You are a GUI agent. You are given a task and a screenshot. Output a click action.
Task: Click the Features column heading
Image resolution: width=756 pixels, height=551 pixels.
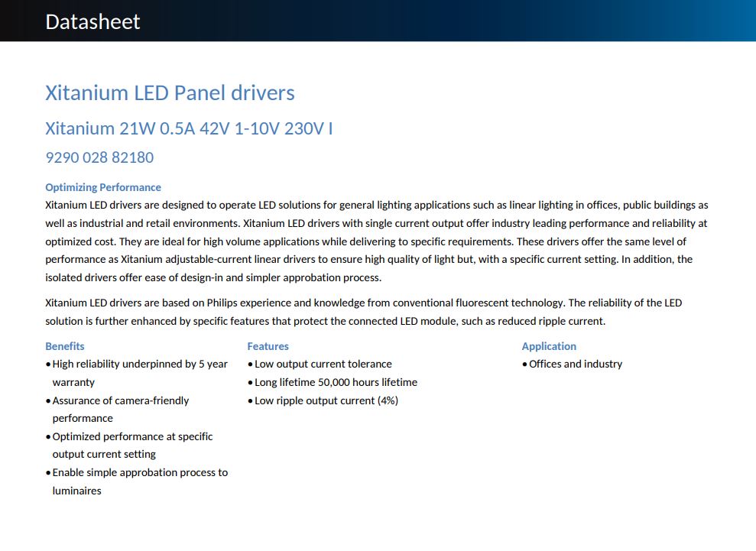pos(268,346)
